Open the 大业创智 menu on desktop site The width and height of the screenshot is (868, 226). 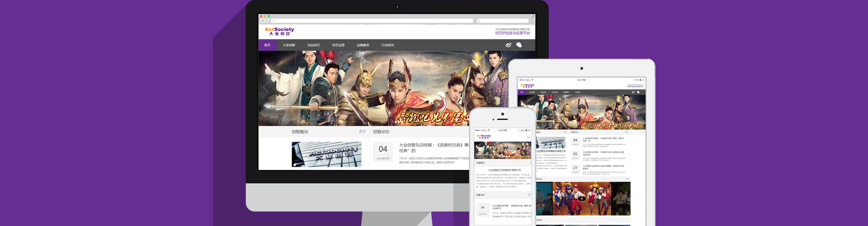[x=289, y=45]
